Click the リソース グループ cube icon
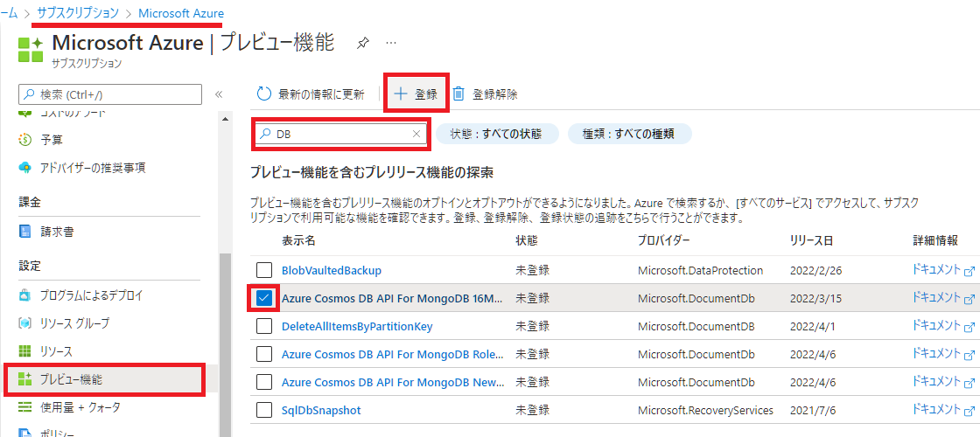 25,323
